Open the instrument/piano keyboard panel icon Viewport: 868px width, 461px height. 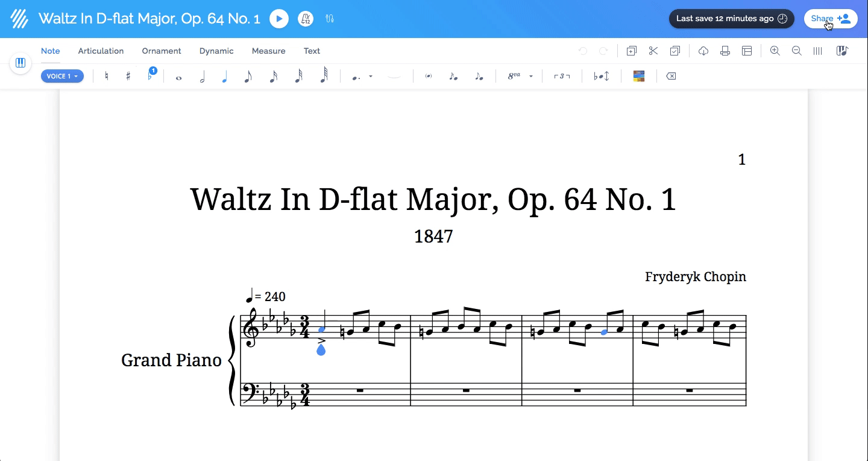pyautogui.click(x=20, y=63)
